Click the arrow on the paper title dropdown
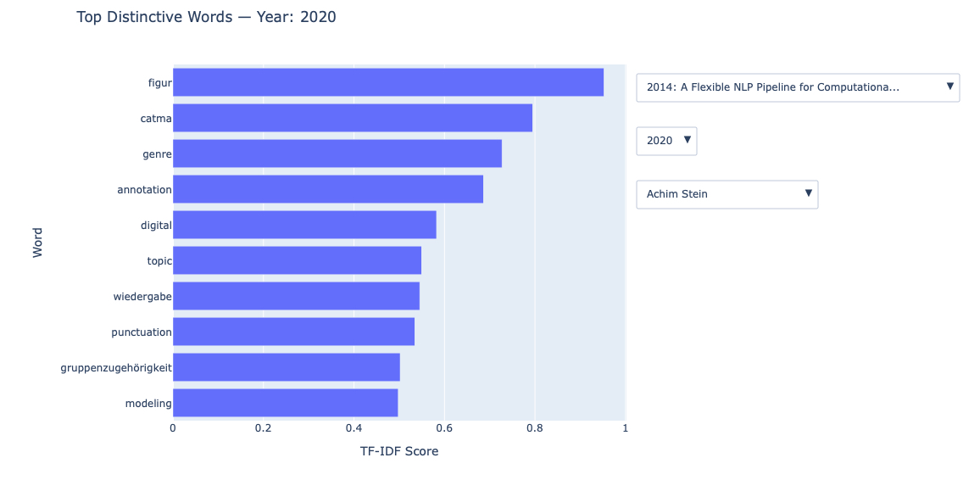 950,87
